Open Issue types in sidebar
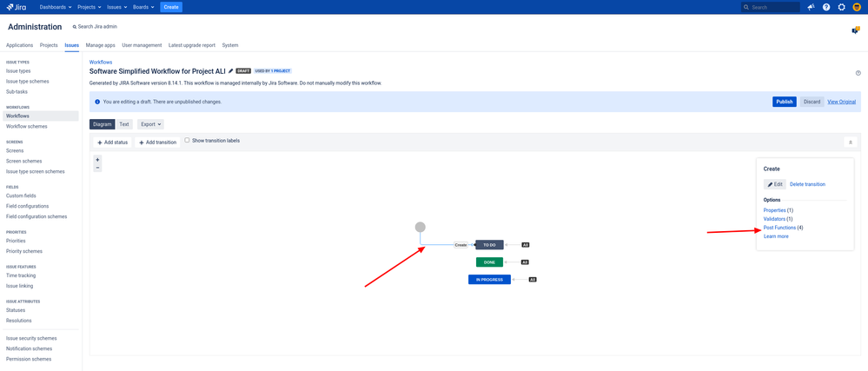The width and height of the screenshot is (868, 371). tap(18, 71)
